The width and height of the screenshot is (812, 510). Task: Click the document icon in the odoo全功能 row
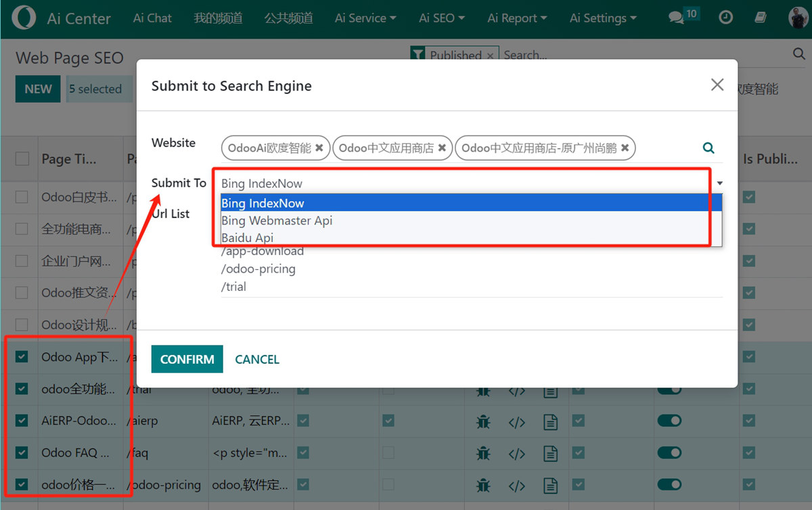[x=551, y=391]
